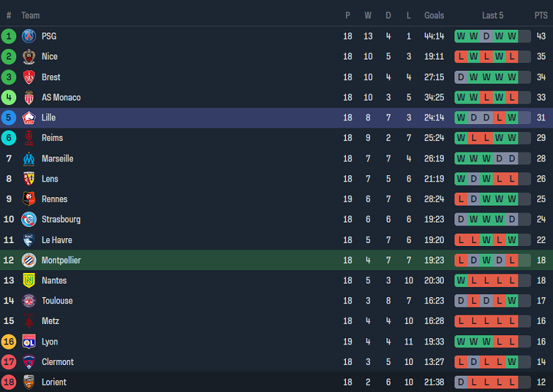
Task: Click the AS Monaco crest icon
Action: [x=29, y=98]
